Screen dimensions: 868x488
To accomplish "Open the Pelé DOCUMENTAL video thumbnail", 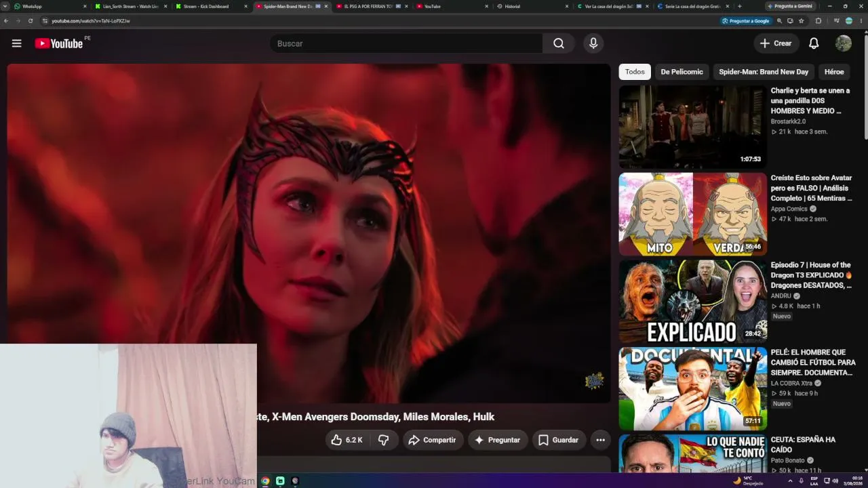I will point(692,389).
